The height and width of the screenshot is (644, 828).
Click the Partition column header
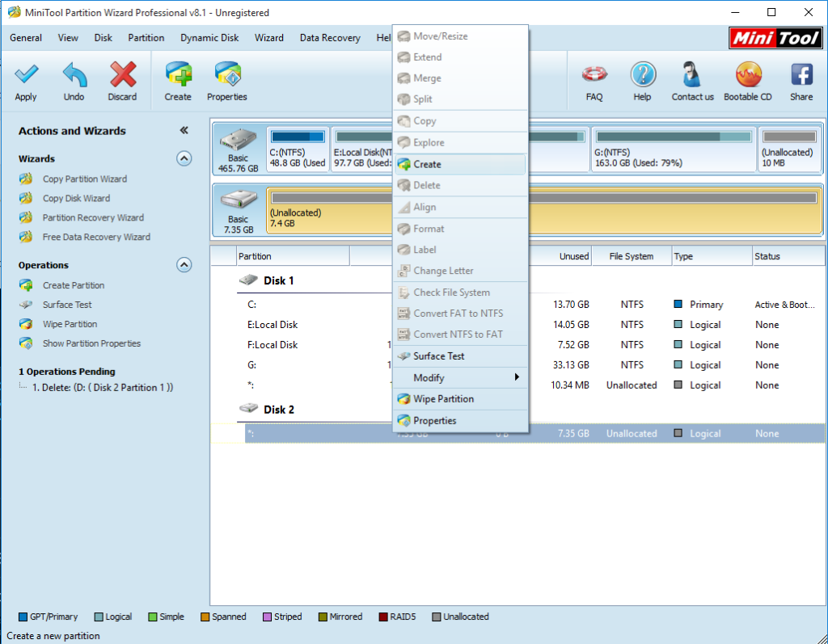293,256
